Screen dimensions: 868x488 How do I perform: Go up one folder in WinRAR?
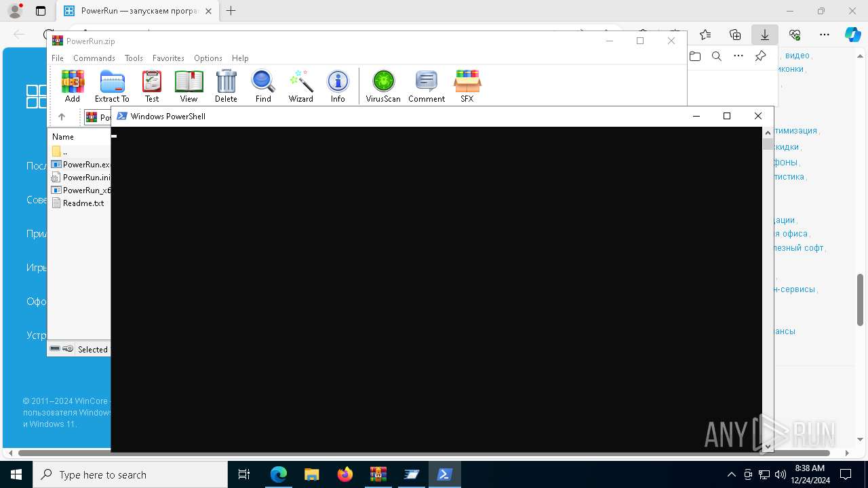(x=62, y=117)
